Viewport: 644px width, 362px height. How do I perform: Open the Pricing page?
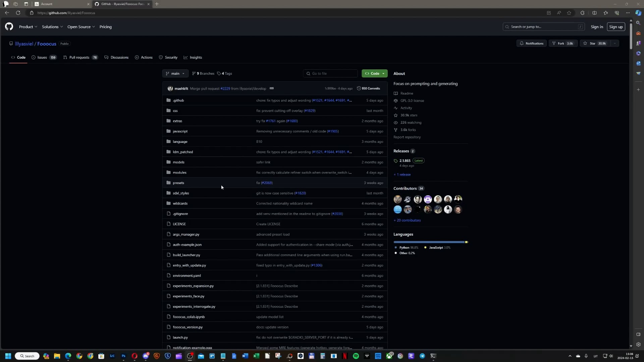(x=106, y=27)
